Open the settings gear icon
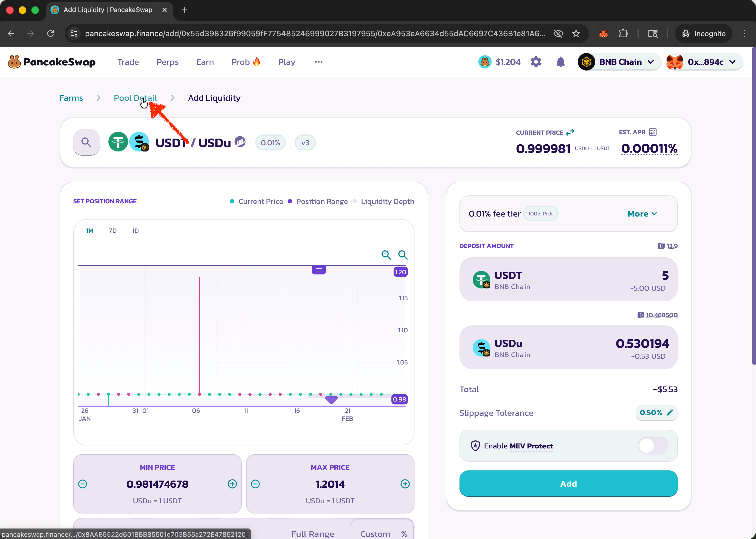Image resolution: width=756 pixels, height=539 pixels. [536, 62]
